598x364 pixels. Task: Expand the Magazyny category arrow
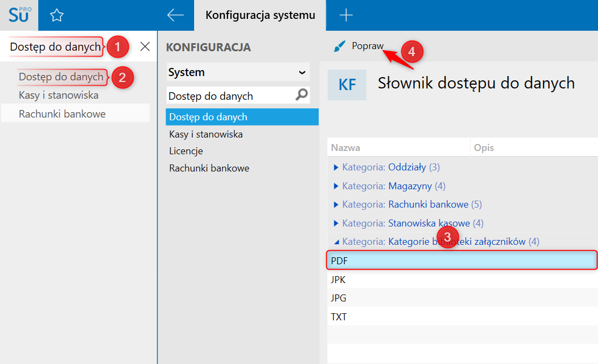pyautogui.click(x=335, y=186)
